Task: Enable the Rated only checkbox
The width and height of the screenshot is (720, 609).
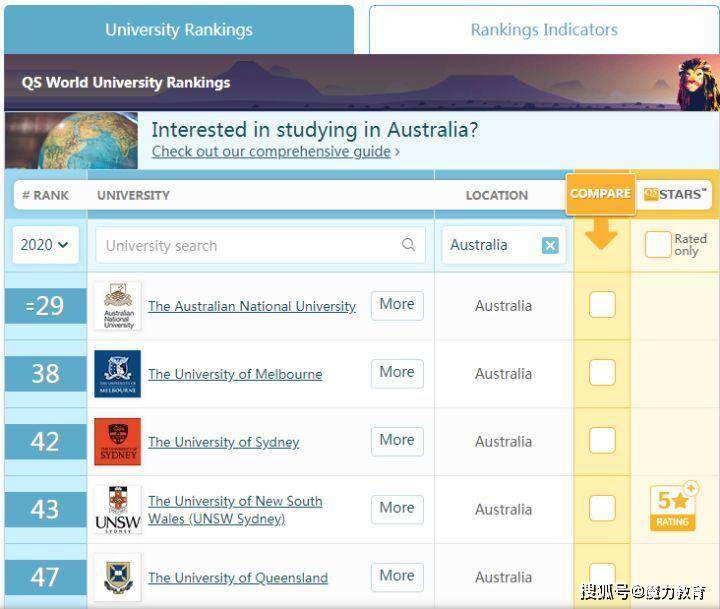Action: point(658,244)
